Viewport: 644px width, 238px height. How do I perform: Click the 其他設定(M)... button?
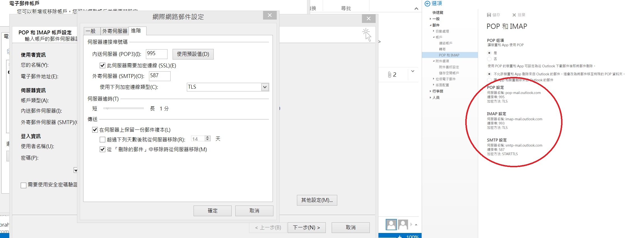pos(317,200)
